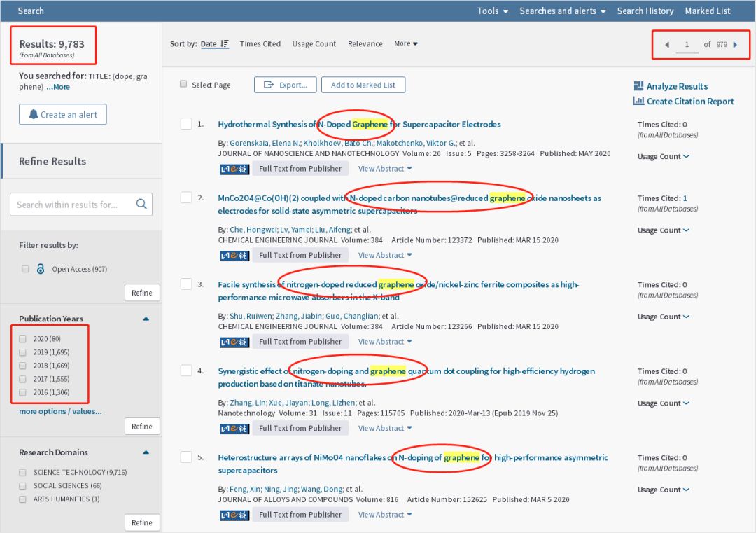This screenshot has width=756, height=533.
Task: Open author Feng, Xin link
Action: click(x=246, y=489)
